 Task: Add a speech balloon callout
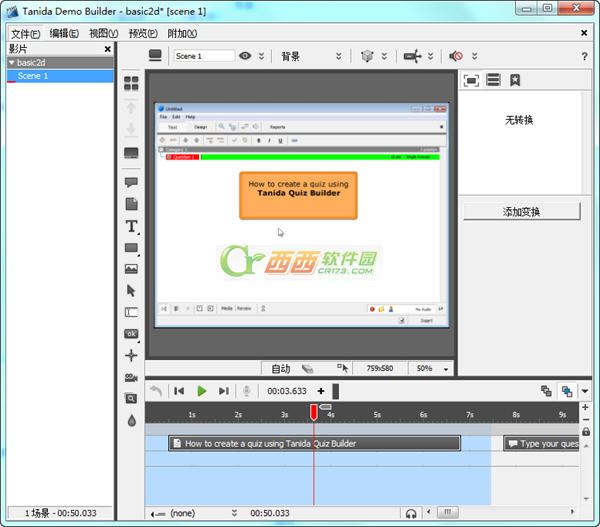[x=131, y=182]
